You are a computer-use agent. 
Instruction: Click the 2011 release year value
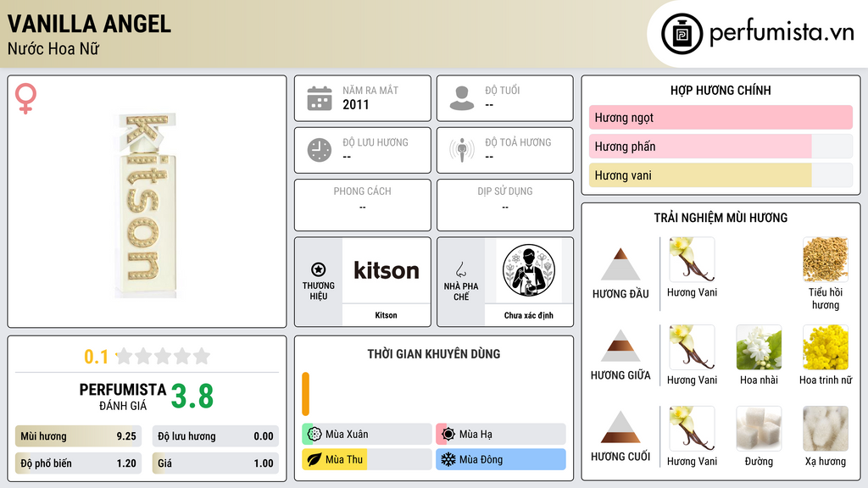(355, 104)
